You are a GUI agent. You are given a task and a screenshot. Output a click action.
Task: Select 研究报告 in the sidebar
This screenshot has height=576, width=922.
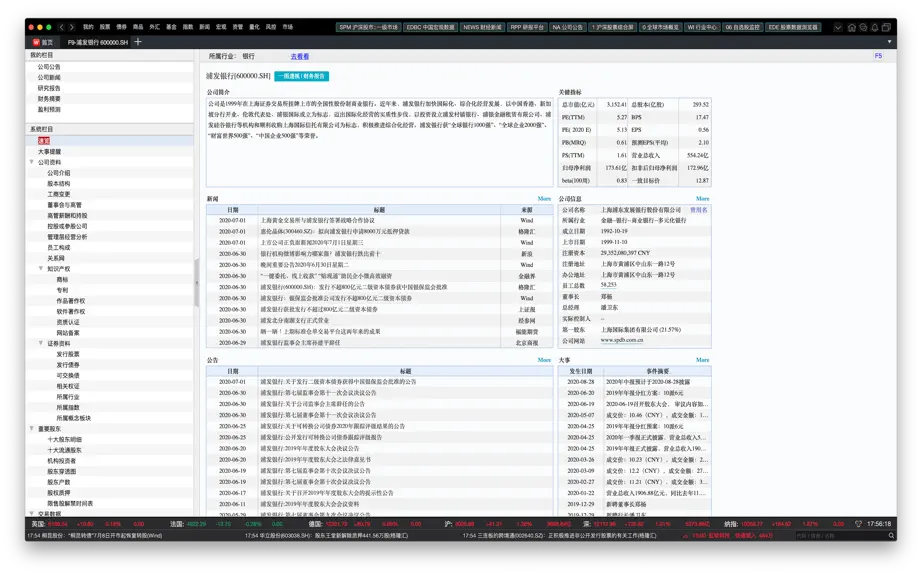pos(49,88)
